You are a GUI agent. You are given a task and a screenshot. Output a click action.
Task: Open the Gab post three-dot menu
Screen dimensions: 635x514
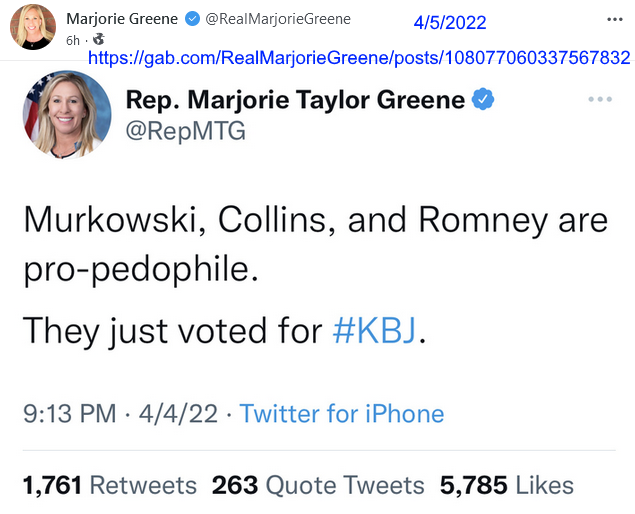point(614,19)
